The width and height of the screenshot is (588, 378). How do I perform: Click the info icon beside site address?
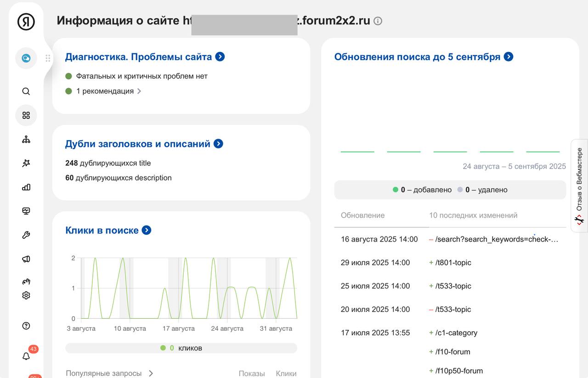(378, 21)
